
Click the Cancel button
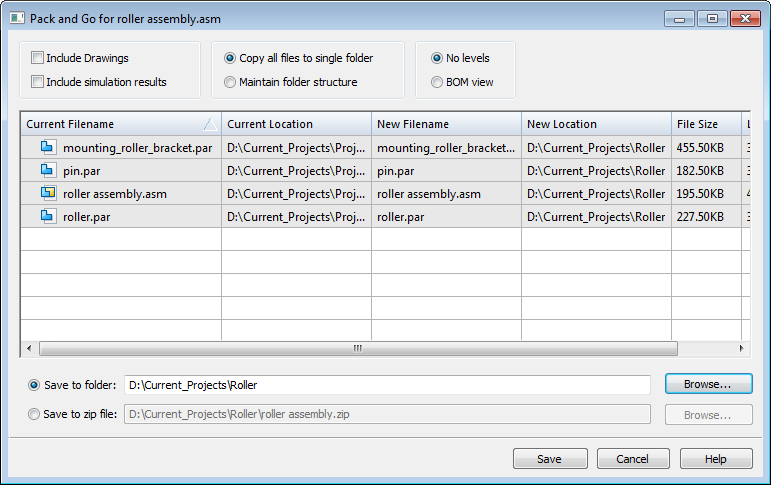pyautogui.click(x=633, y=459)
